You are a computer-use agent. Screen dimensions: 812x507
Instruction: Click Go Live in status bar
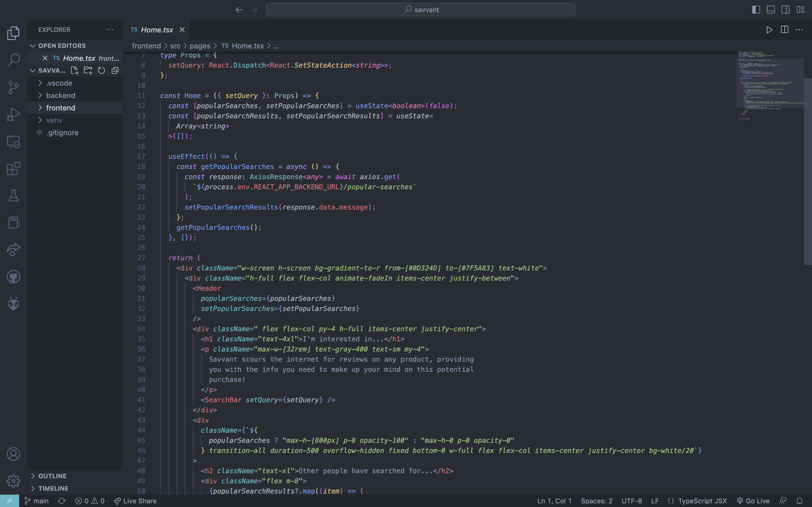click(x=753, y=501)
